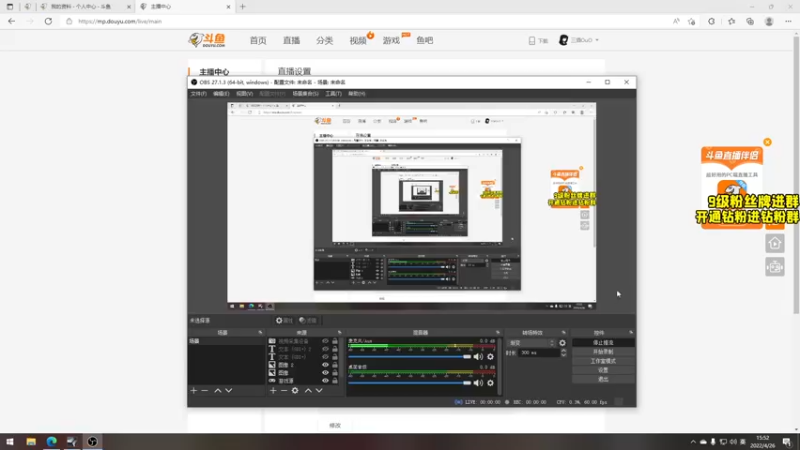Increase transition duration with stepper arrow
Screen dimensions: 800x450
563,351
